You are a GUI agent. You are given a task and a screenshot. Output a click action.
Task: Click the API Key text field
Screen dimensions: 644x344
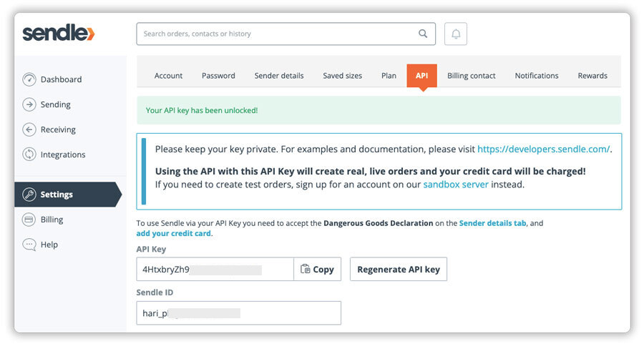click(215, 270)
